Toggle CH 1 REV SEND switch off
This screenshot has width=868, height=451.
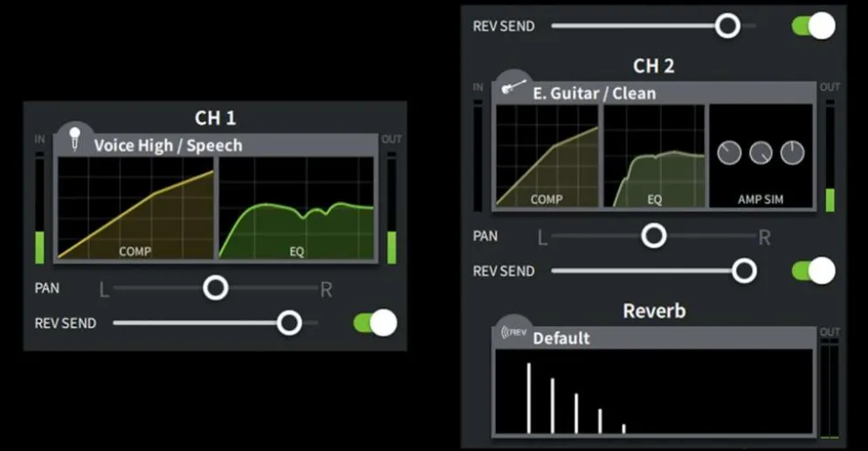(x=375, y=323)
